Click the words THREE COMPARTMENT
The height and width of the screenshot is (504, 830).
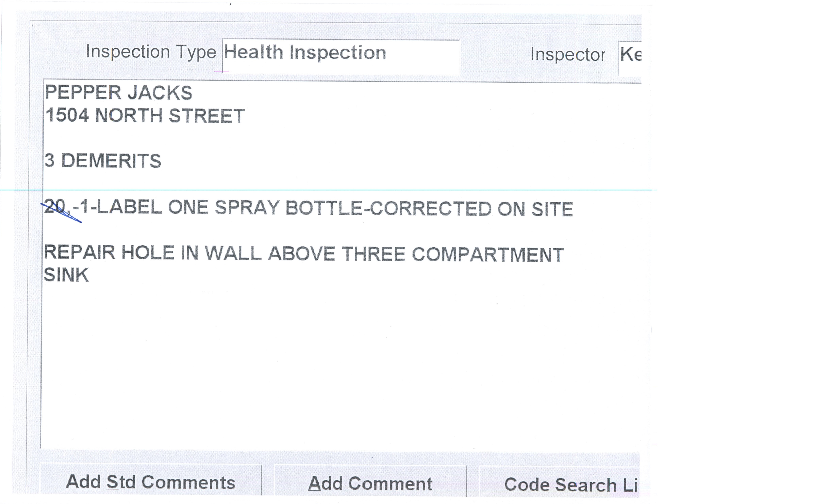[453, 254]
